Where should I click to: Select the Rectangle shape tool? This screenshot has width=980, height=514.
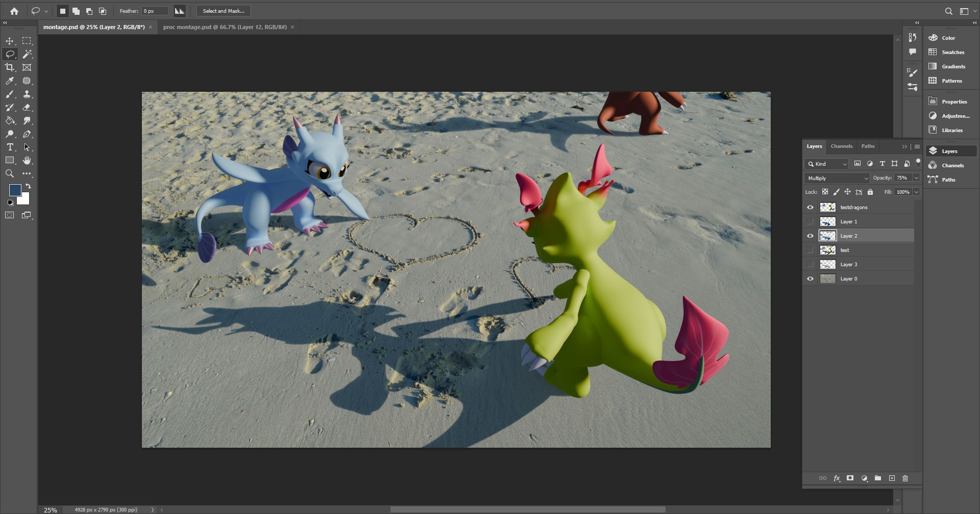click(10, 161)
